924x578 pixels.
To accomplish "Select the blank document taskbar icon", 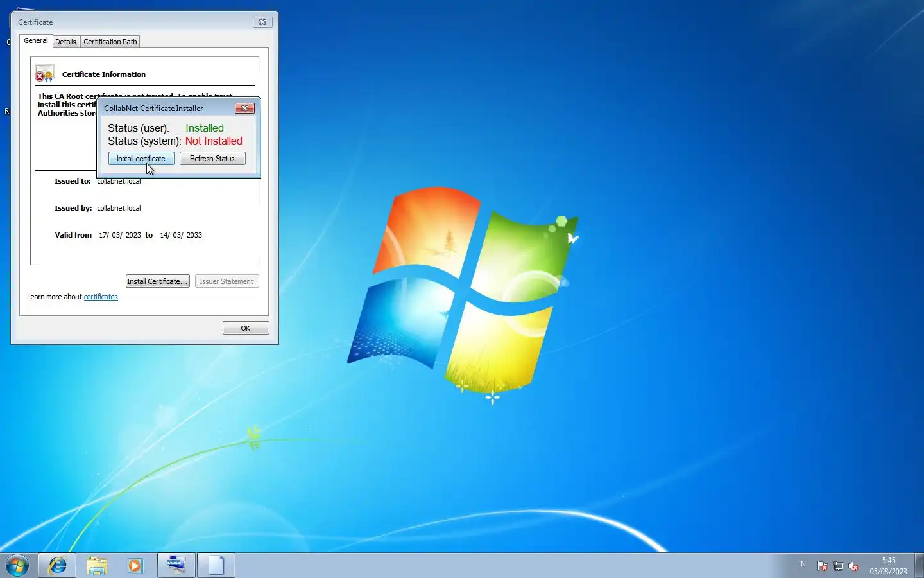I will coord(216,565).
